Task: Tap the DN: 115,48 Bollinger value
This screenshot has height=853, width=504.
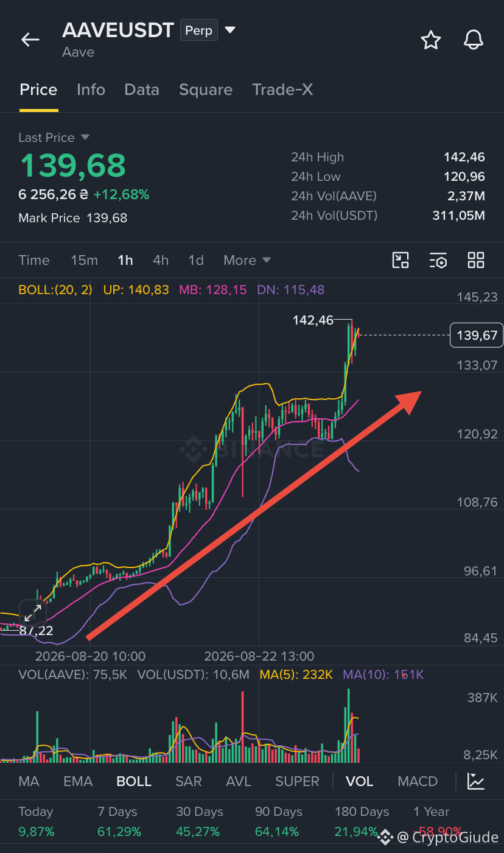Action: 291,290
